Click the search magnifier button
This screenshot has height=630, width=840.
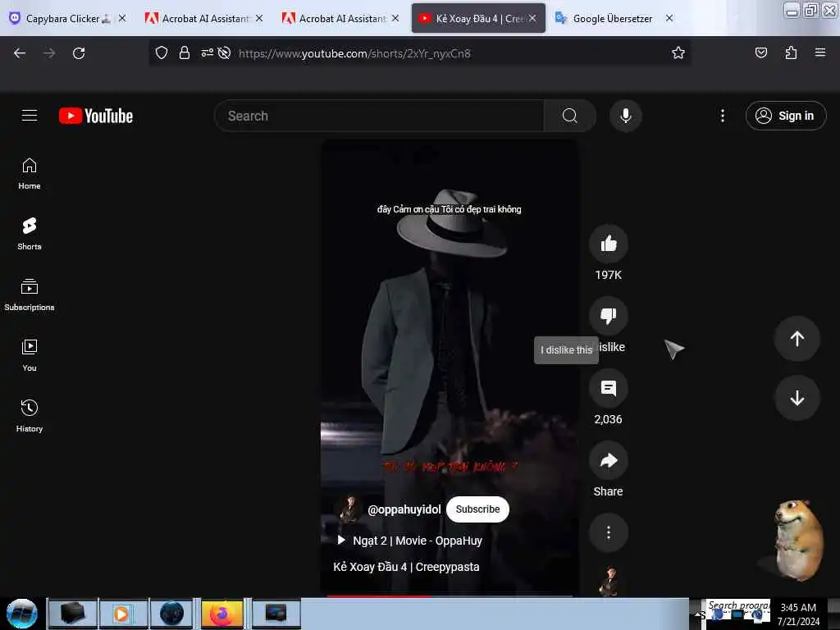click(x=570, y=116)
